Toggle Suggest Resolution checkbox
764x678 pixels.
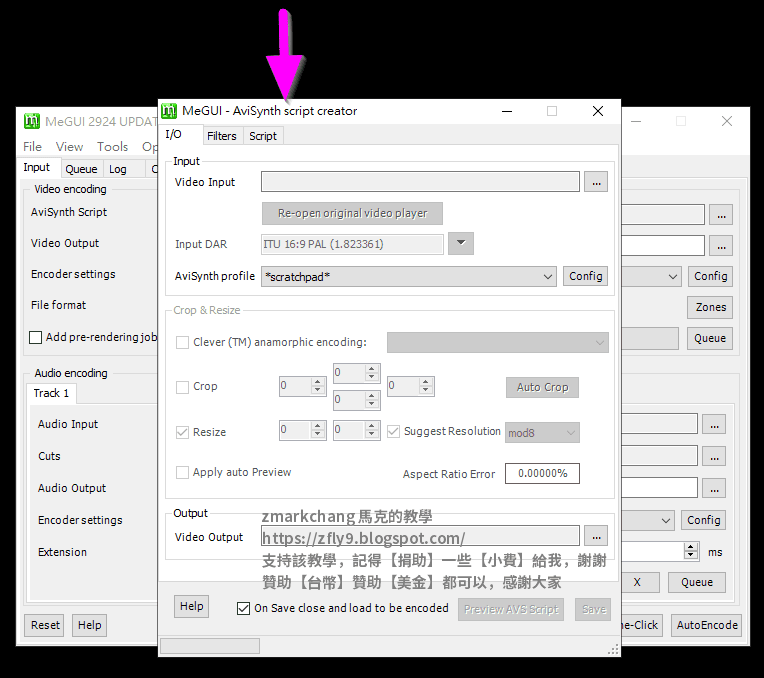point(393,431)
